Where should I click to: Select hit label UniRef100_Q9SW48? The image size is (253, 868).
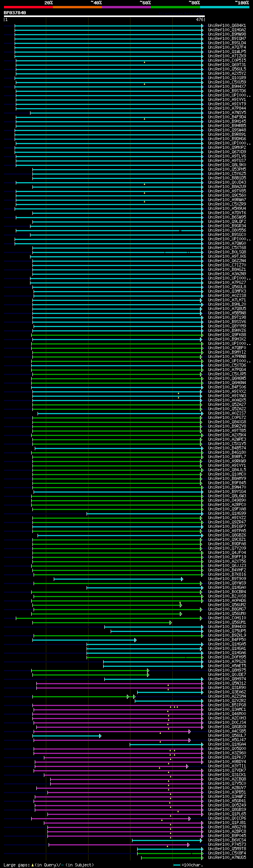click(x=227, y=130)
